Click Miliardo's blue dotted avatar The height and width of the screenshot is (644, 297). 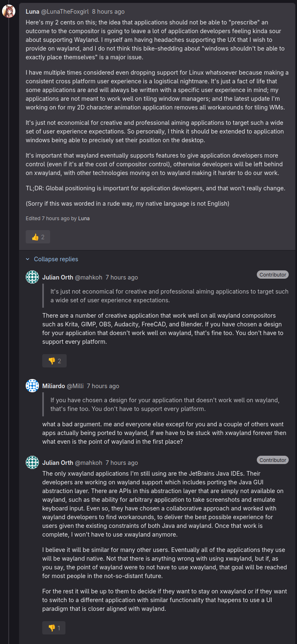pyautogui.click(x=32, y=386)
